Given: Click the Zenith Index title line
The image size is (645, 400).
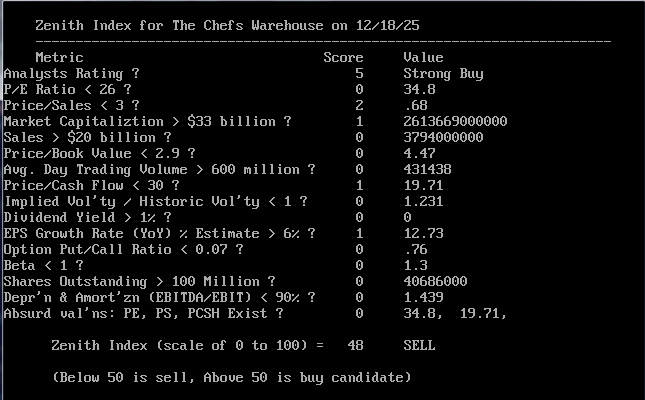Looking at the screenshot, I should [x=206, y=25].
